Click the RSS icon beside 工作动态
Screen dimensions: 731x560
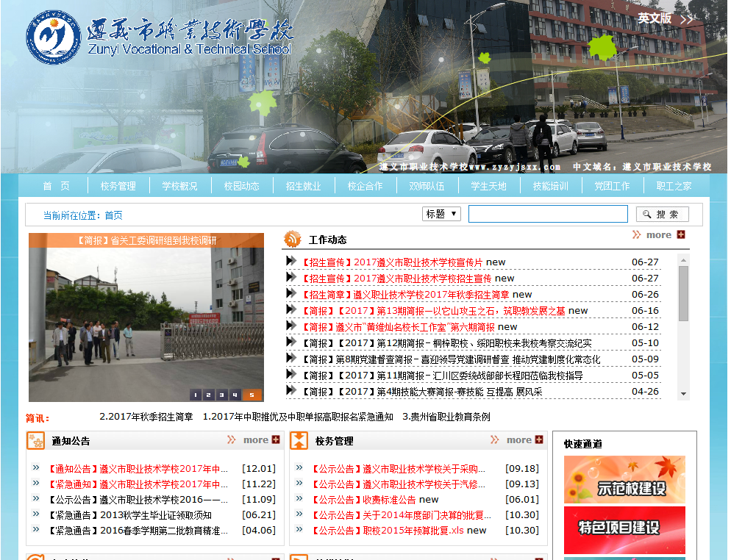coord(293,239)
